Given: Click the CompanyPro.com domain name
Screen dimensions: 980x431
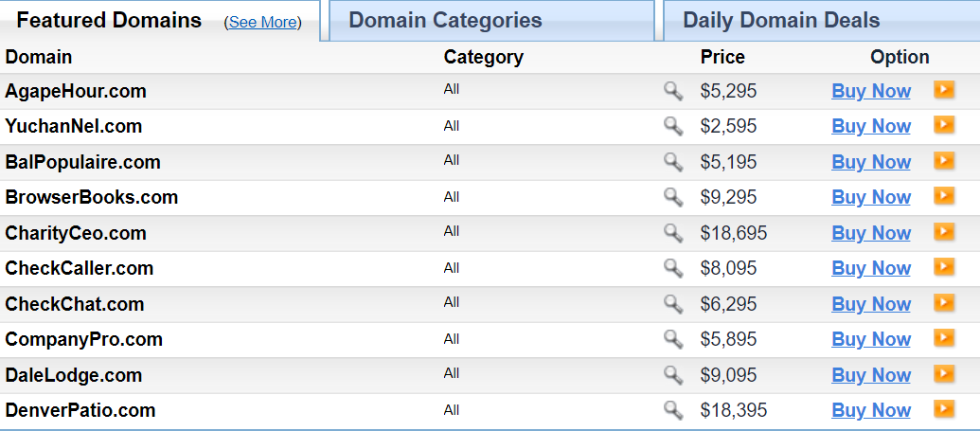Looking at the screenshot, I should (84, 339).
